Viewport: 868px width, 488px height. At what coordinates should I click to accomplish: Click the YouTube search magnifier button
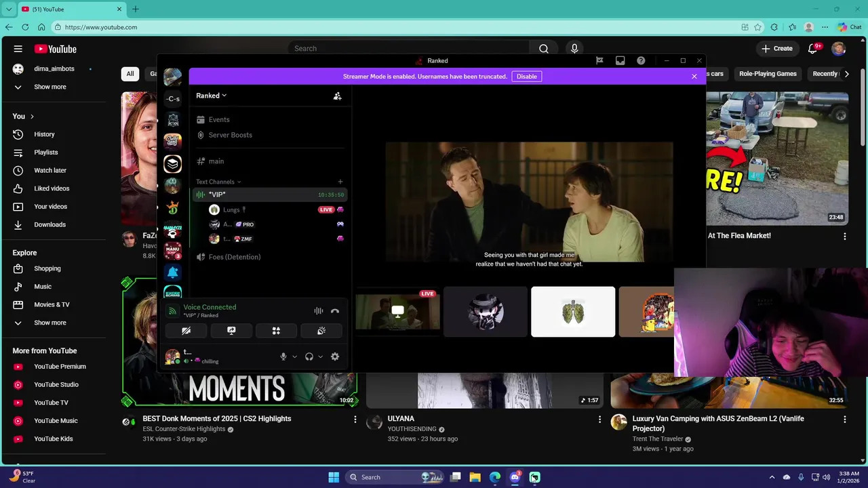pyautogui.click(x=544, y=49)
